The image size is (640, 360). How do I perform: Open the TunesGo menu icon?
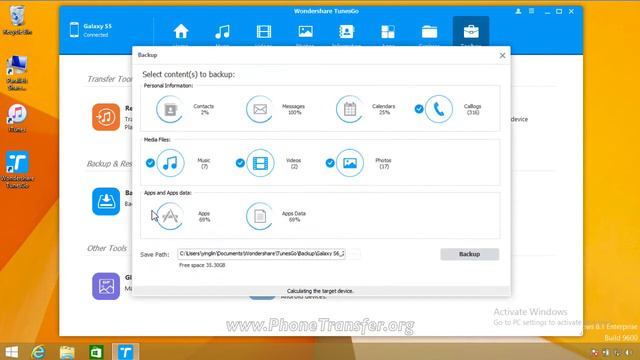pyautogui.click(x=531, y=11)
